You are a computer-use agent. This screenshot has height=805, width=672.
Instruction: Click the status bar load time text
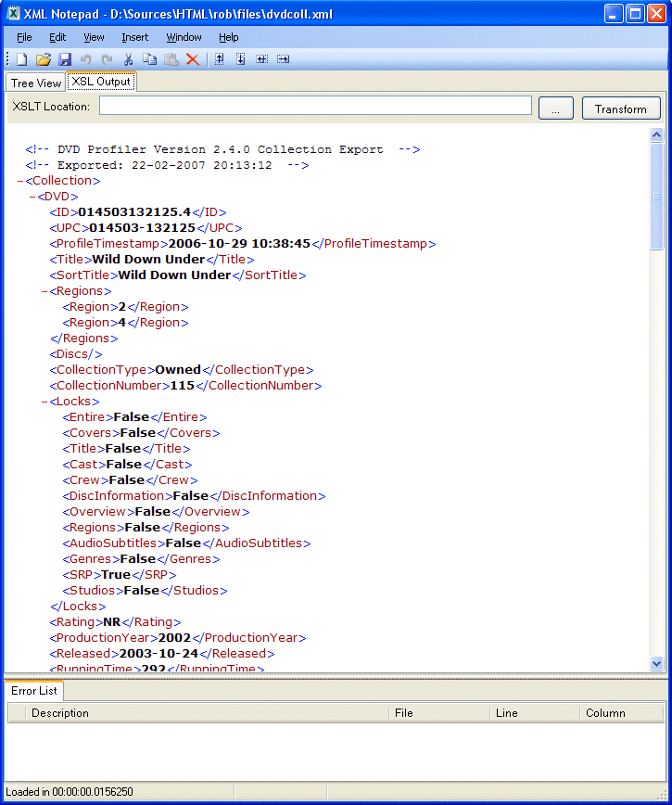point(70,792)
